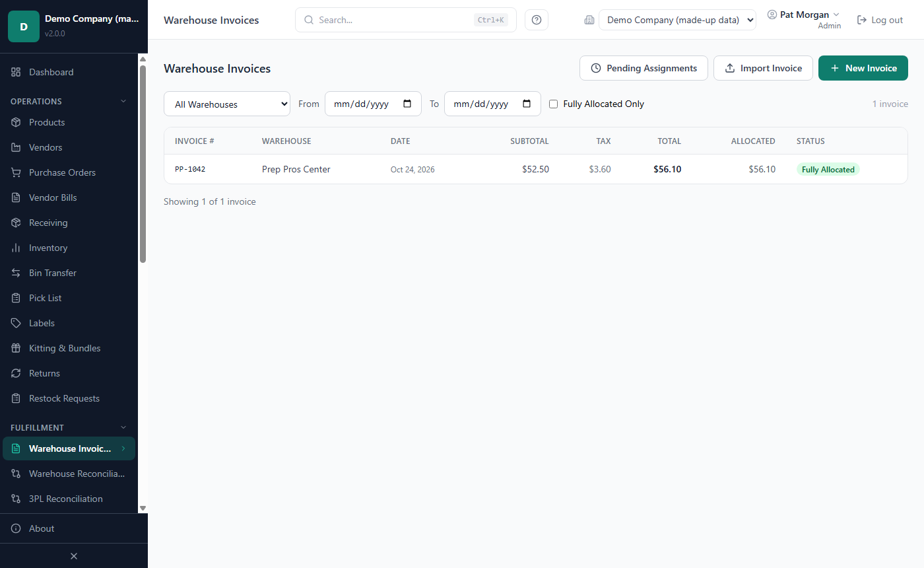This screenshot has height=568, width=924.
Task: Click the Labels tag icon
Action: pyautogui.click(x=16, y=323)
